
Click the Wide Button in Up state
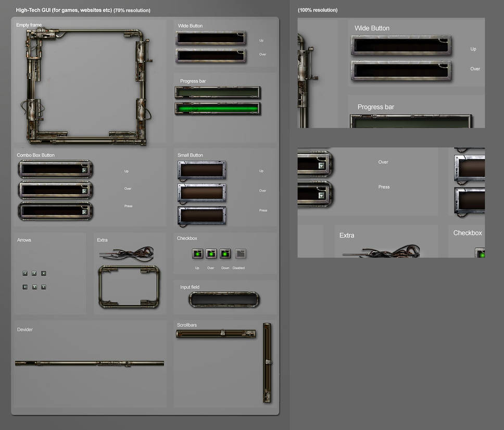(211, 38)
